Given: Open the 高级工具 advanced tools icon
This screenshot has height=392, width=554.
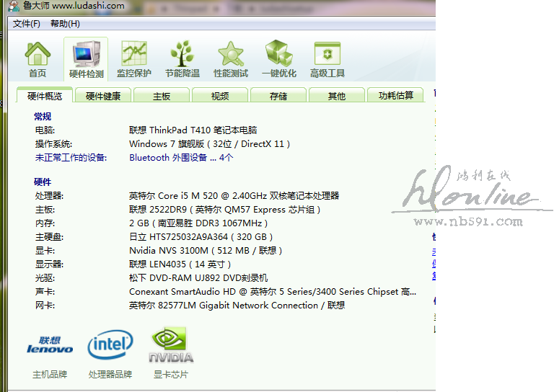Looking at the screenshot, I should pos(327,59).
